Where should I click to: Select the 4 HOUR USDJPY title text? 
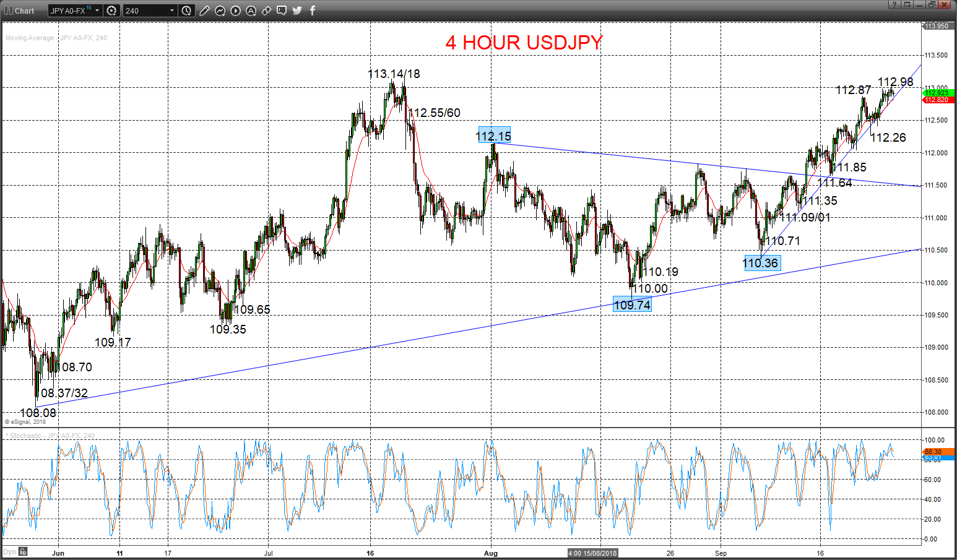point(524,43)
